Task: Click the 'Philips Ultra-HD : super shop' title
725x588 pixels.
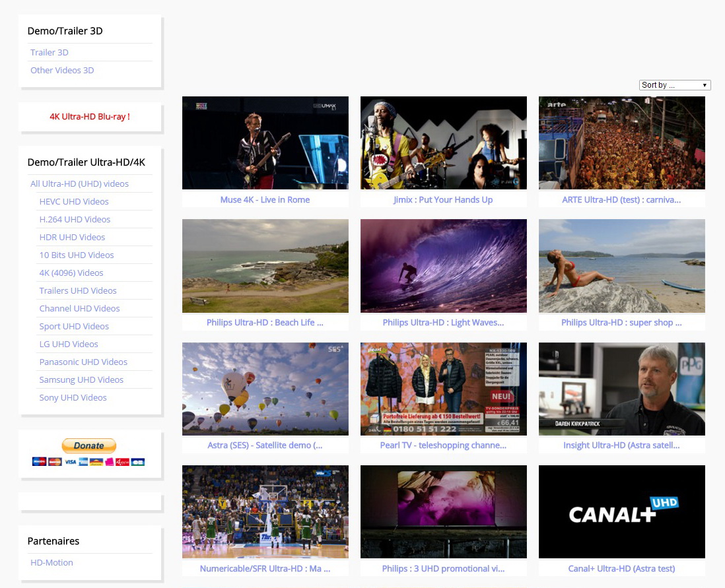Action: pos(621,323)
